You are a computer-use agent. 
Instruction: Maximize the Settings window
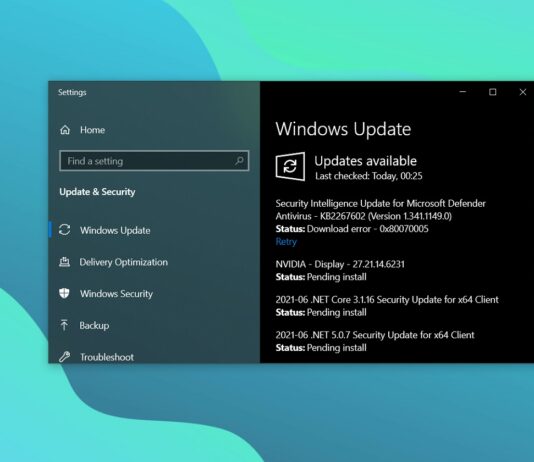pos(492,92)
